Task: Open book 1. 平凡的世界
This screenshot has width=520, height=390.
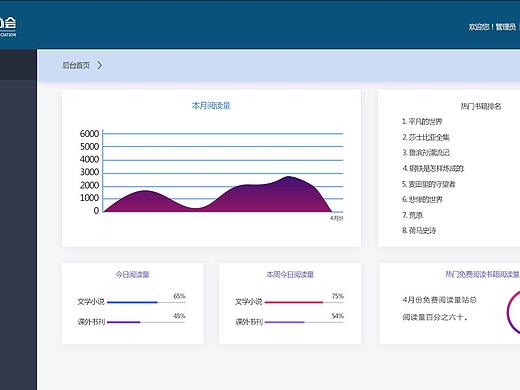Action: (x=422, y=121)
